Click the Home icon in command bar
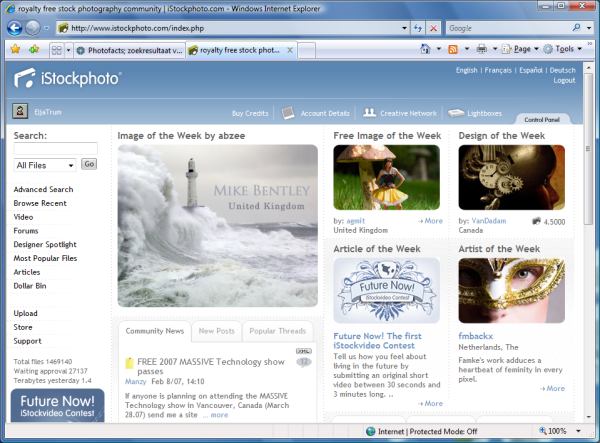600x443 pixels. [x=425, y=49]
